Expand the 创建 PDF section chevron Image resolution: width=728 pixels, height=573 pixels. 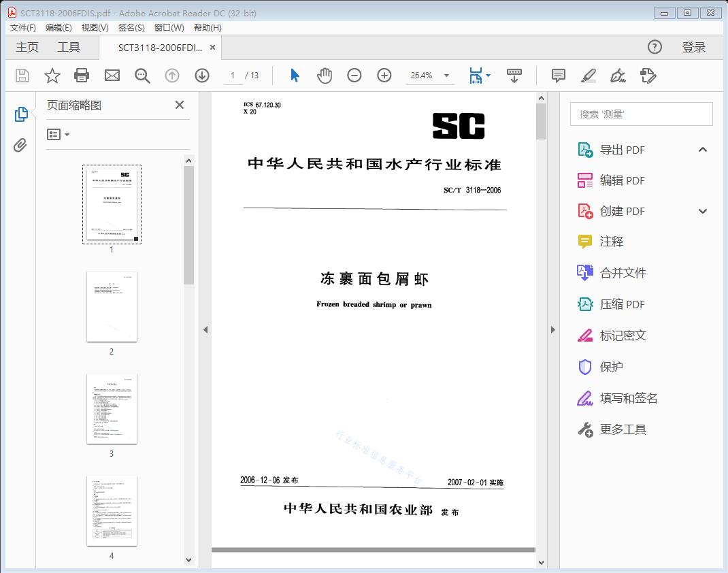(x=703, y=211)
